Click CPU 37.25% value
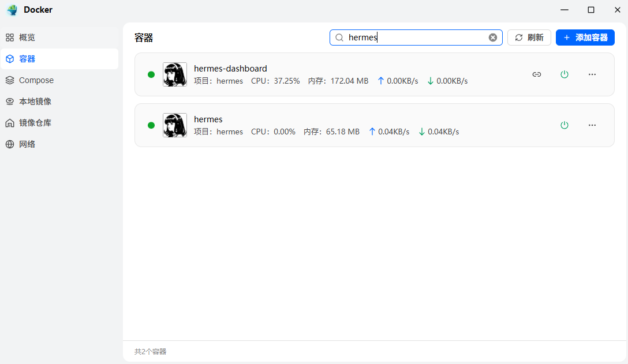The image size is (628, 364). (x=287, y=81)
